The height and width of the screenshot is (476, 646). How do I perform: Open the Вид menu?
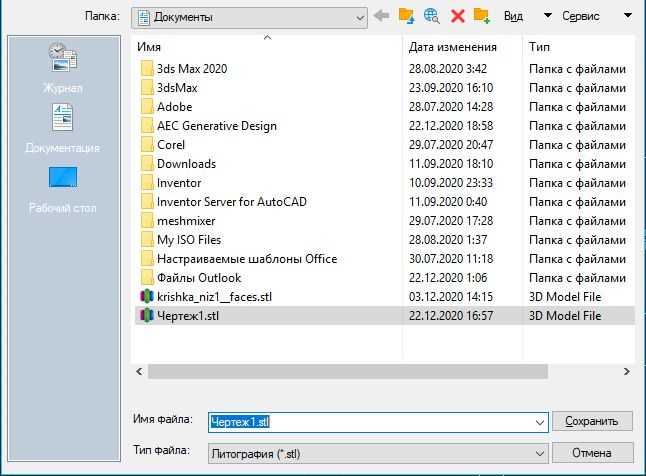click(513, 17)
